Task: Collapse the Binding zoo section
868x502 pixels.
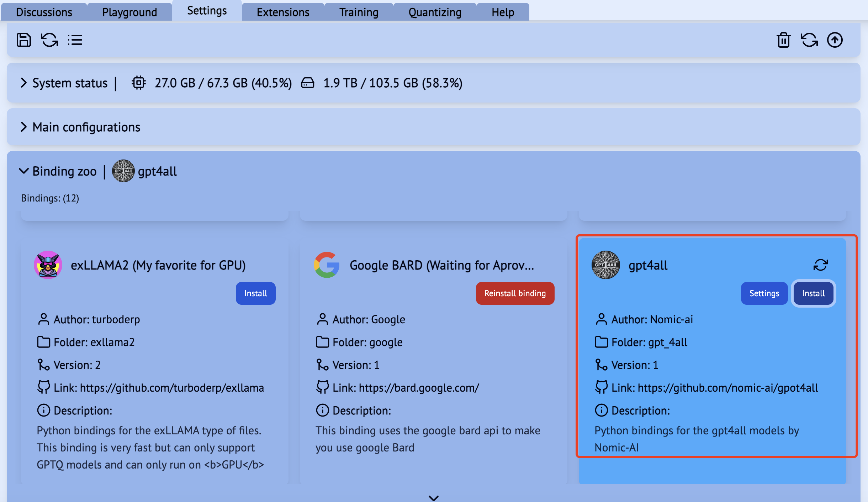Action: pos(23,171)
